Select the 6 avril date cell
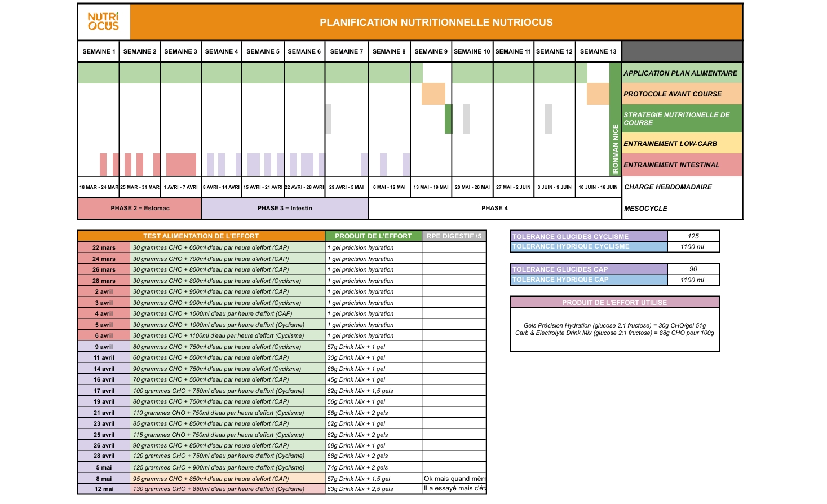This screenshot has height=504, width=827. coord(104,335)
